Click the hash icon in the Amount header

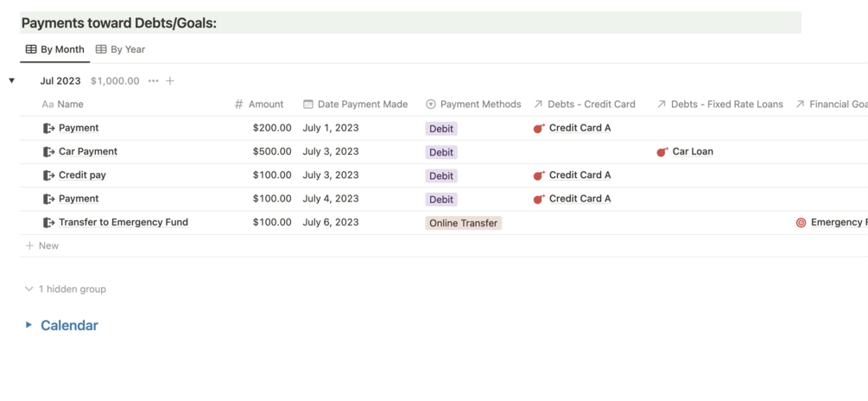(239, 105)
